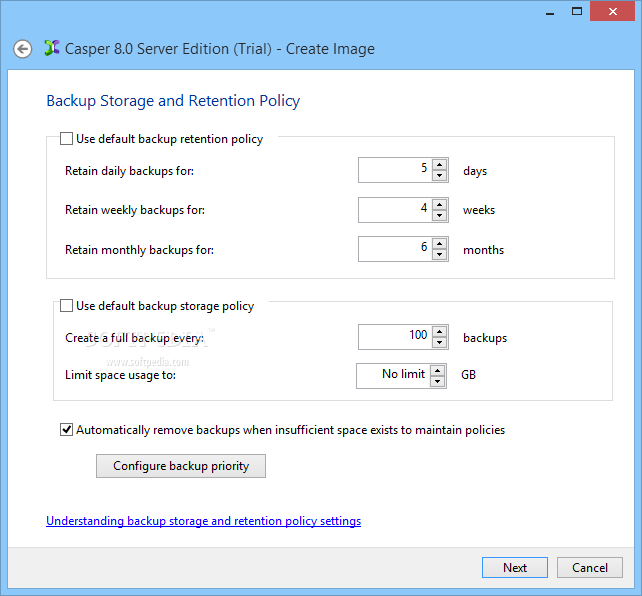Click the Retain monthly backups for label
This screenshot has height=596, width=642.
[139, 250]
